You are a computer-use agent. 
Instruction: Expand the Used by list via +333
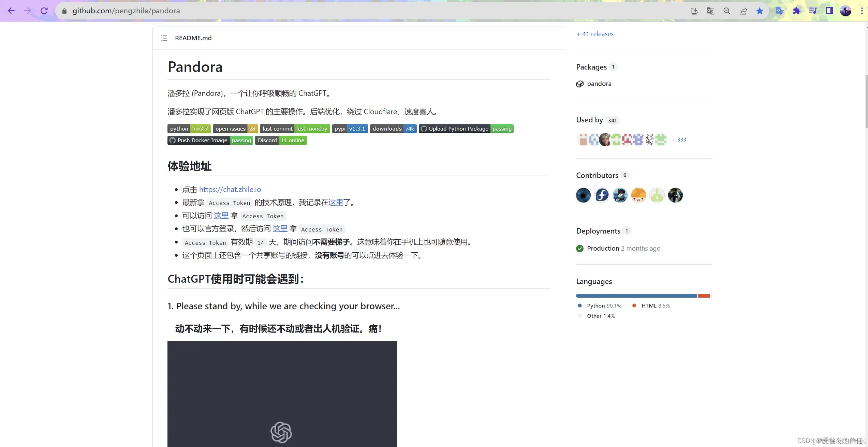(x=679, y=139)
